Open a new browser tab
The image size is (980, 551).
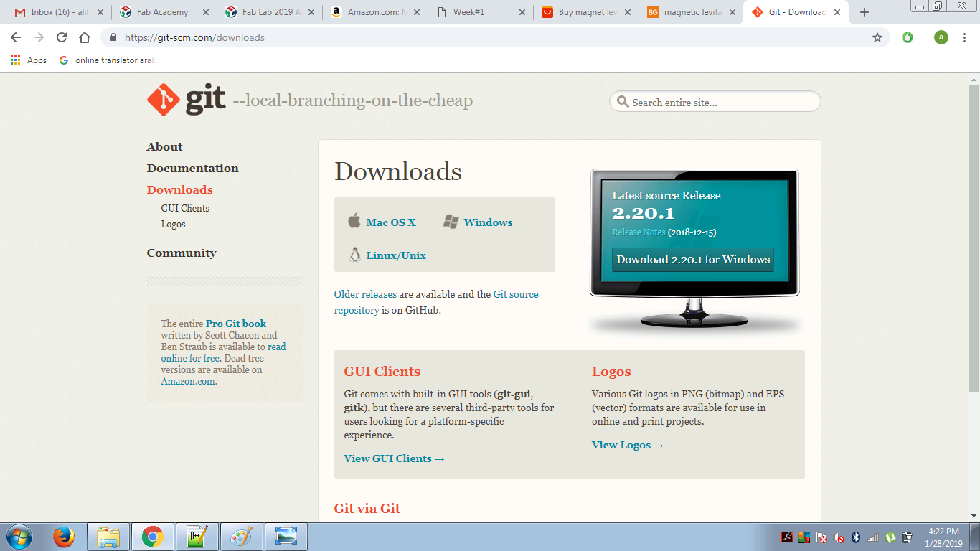point(864,12)
